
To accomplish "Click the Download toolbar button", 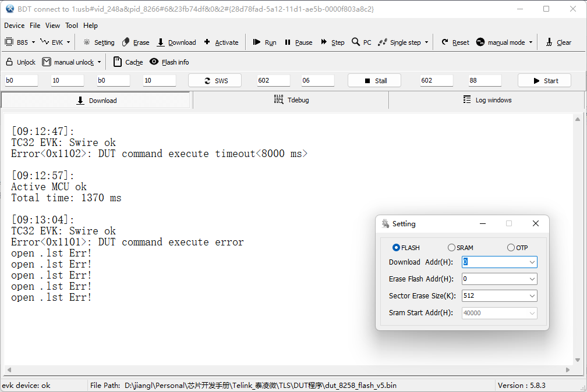I will [x=176, y=42].
